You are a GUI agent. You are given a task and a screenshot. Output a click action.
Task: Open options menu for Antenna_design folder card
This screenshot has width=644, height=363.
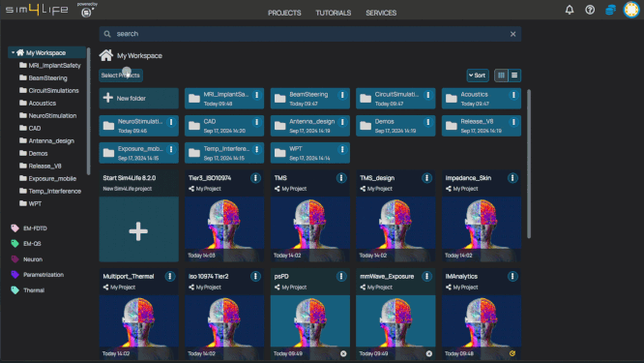[342, 122]
